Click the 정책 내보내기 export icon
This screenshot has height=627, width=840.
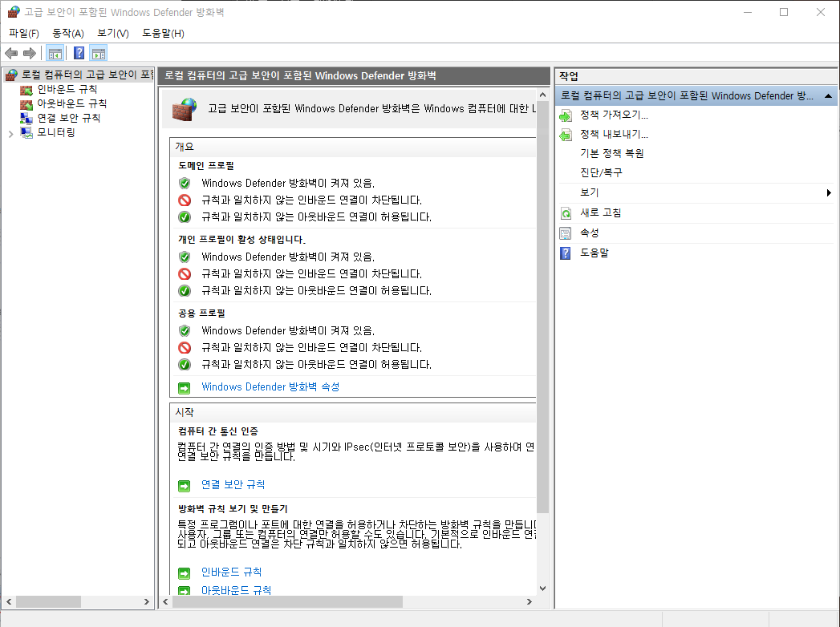[565, 134]
